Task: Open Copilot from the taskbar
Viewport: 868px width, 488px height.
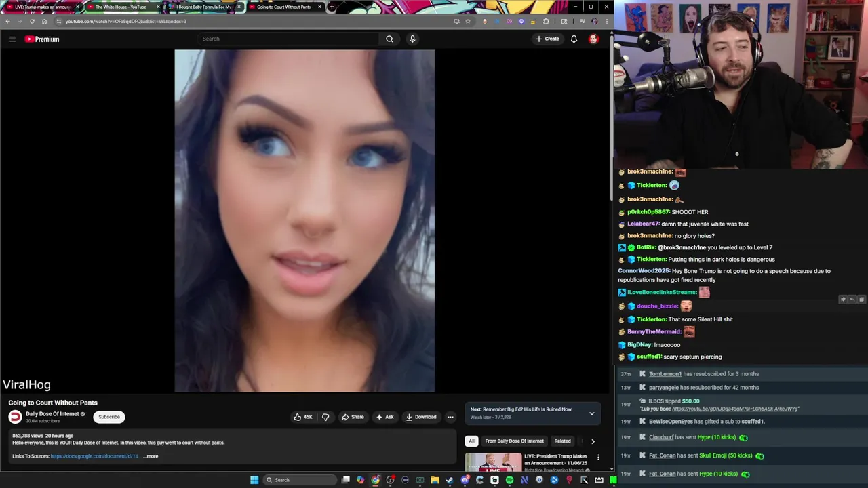Action: 360,480
